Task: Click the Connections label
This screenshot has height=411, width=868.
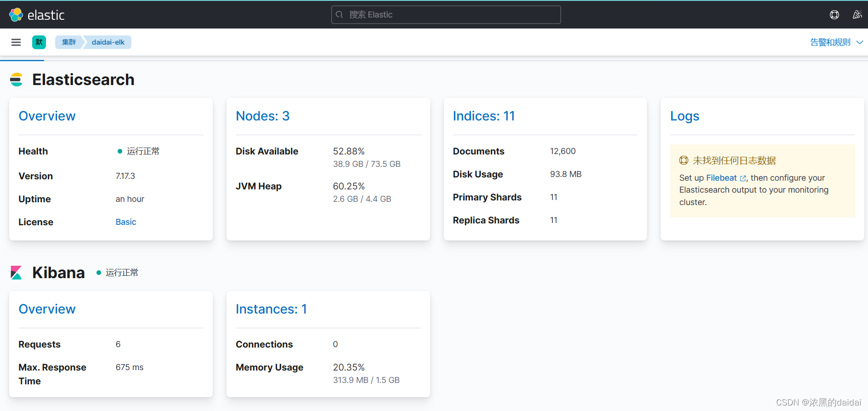Action: [264, 344]
